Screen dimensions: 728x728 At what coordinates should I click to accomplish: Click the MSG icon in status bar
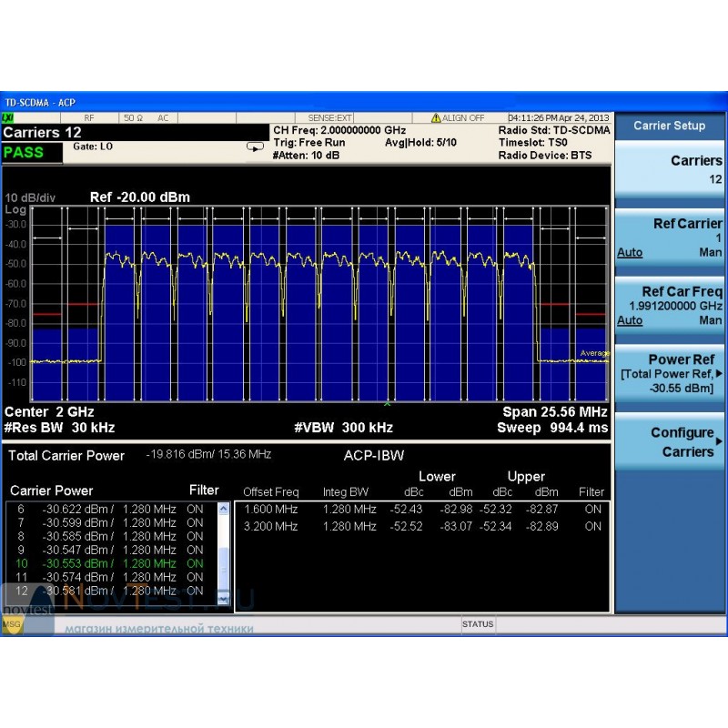coord(11,624)
